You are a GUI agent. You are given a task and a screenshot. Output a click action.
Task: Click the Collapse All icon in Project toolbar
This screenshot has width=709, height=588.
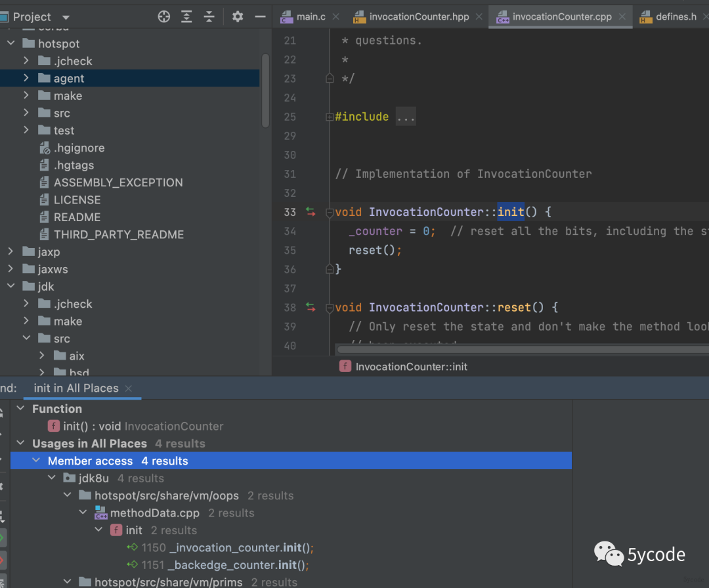point(209,16)
